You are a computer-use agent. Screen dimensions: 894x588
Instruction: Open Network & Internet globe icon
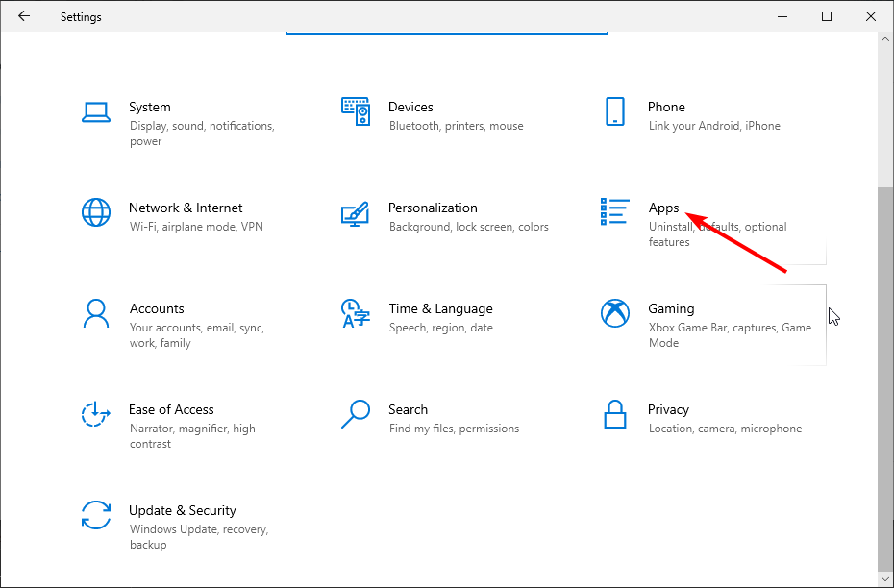point(96,212)
